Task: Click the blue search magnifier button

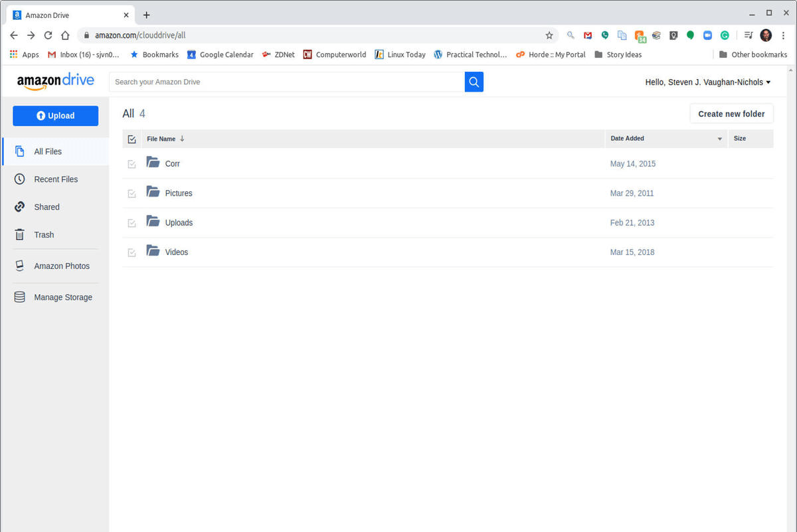Action: [x=474, y=81]
